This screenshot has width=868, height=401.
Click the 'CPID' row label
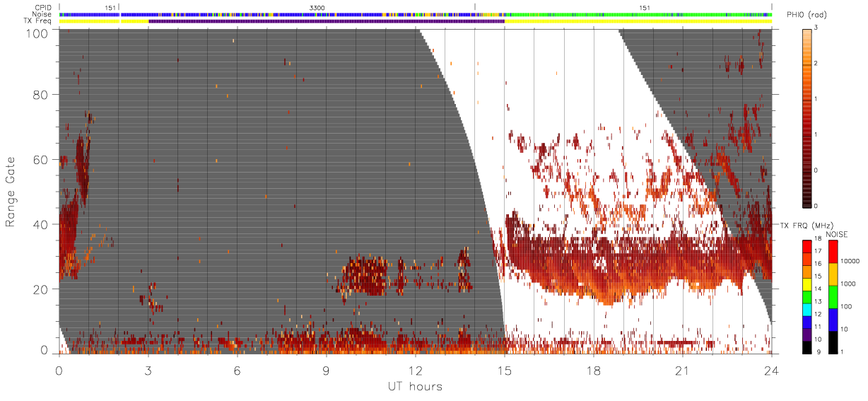coord(44,8)
